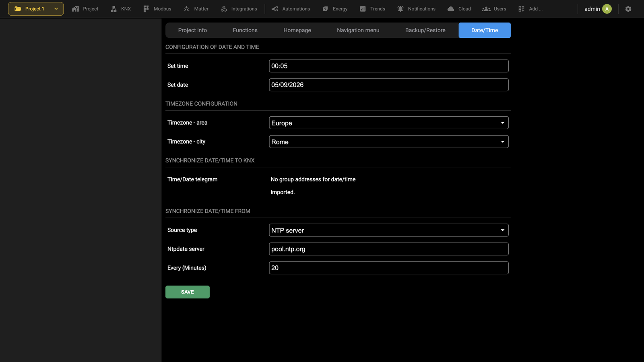
Task: Open the KNX section icon
Action: [x=114, y=9]
